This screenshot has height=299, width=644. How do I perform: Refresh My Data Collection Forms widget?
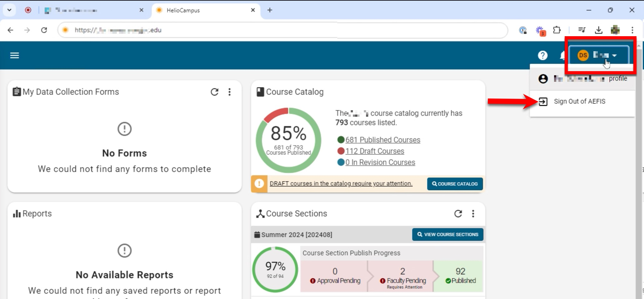point(214,92)
